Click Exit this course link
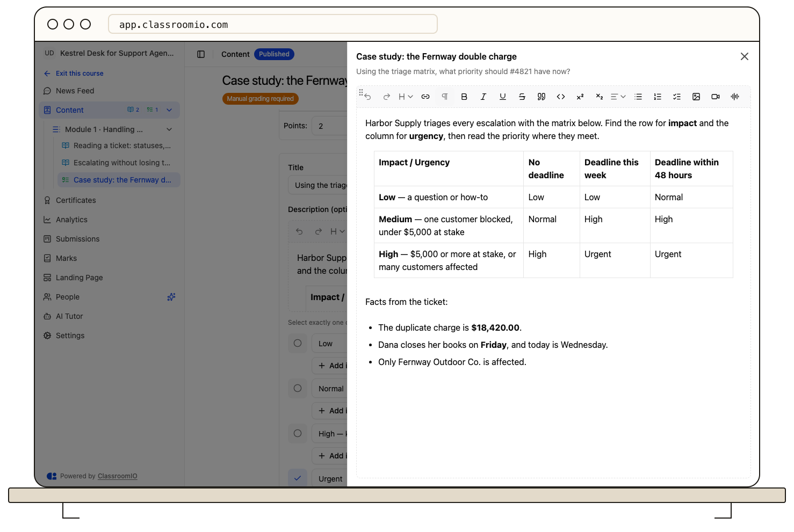The image size is (794, 532). [74, 74]
